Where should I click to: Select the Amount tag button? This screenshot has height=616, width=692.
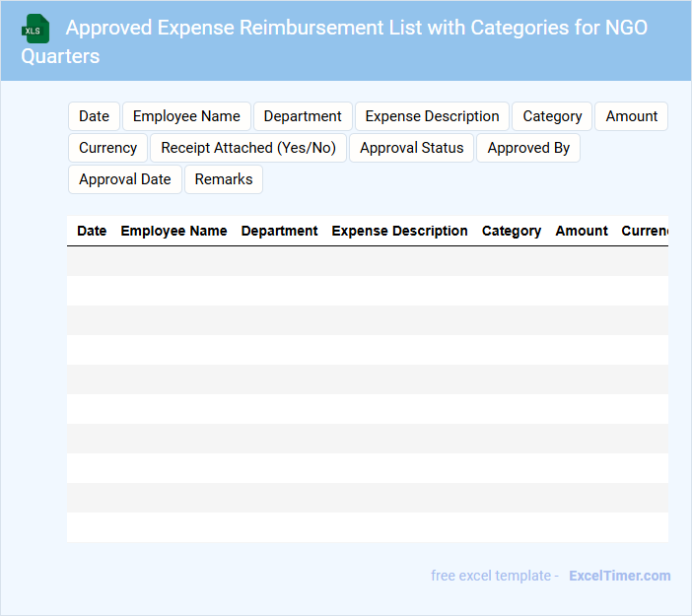coord(631,116)
